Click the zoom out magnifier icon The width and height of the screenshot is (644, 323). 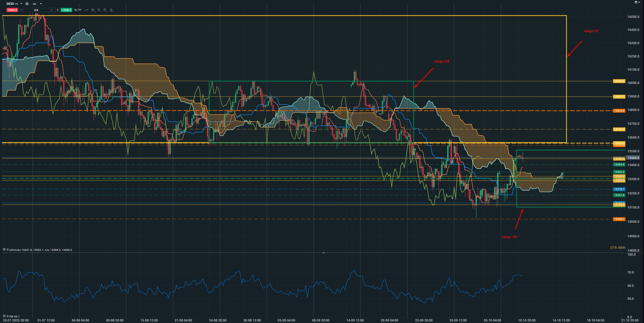99,10
